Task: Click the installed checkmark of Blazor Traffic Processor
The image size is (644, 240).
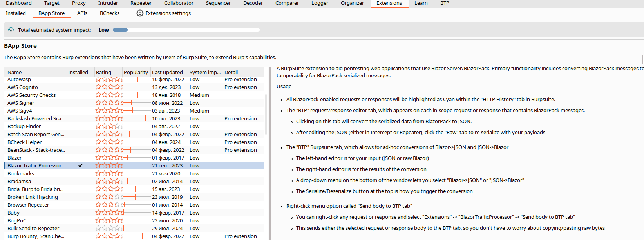Action: click(80, 165)
